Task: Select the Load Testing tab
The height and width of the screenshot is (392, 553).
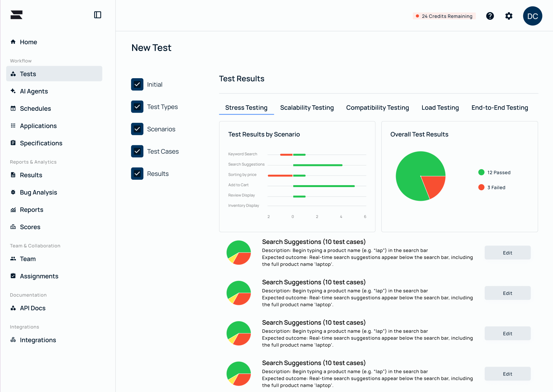Action: [440, 108]
